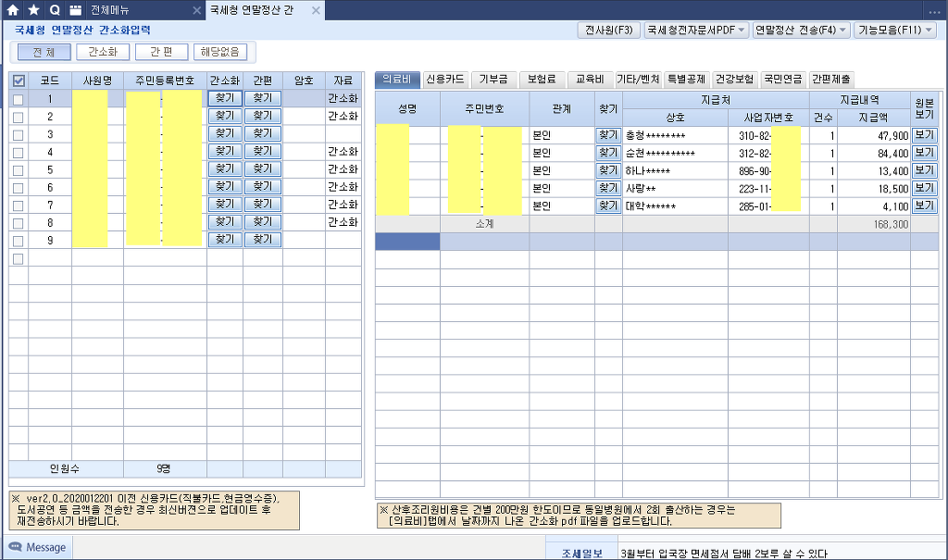Go to the home icon

click(x=13, y=10)
